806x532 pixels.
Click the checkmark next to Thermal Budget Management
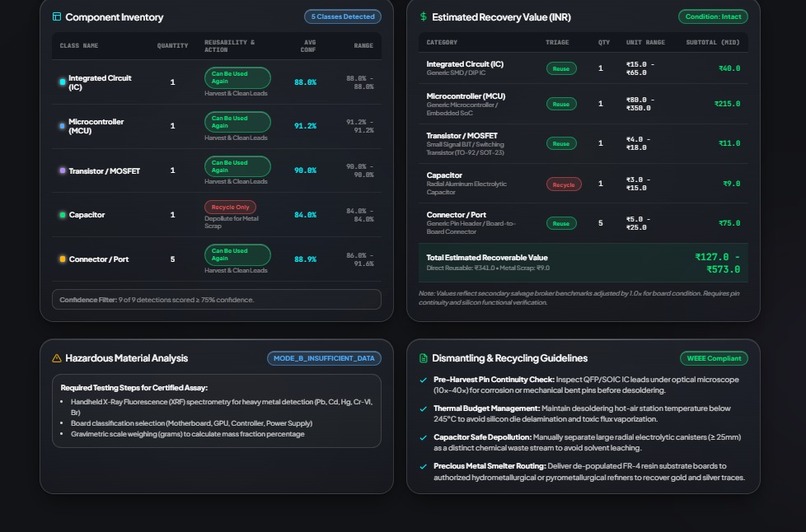click(423, 409)
